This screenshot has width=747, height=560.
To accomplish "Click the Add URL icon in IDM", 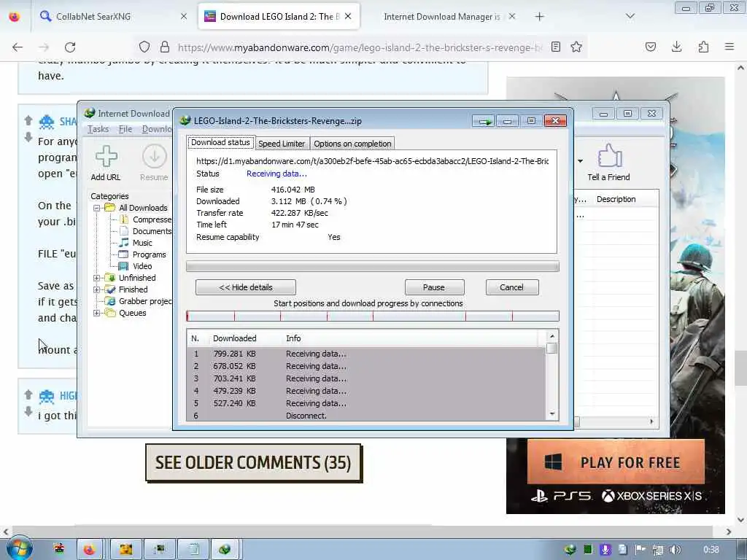I will [x=106, y=157].
